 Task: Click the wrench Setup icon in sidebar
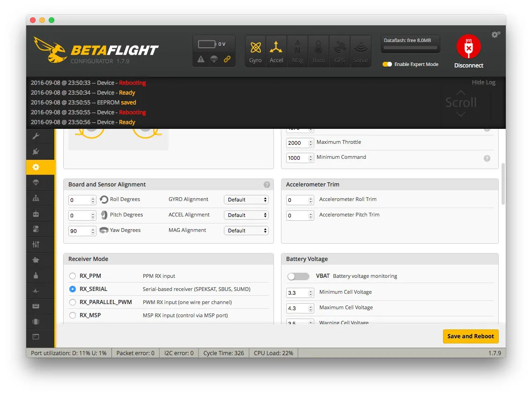coord(36,136)
